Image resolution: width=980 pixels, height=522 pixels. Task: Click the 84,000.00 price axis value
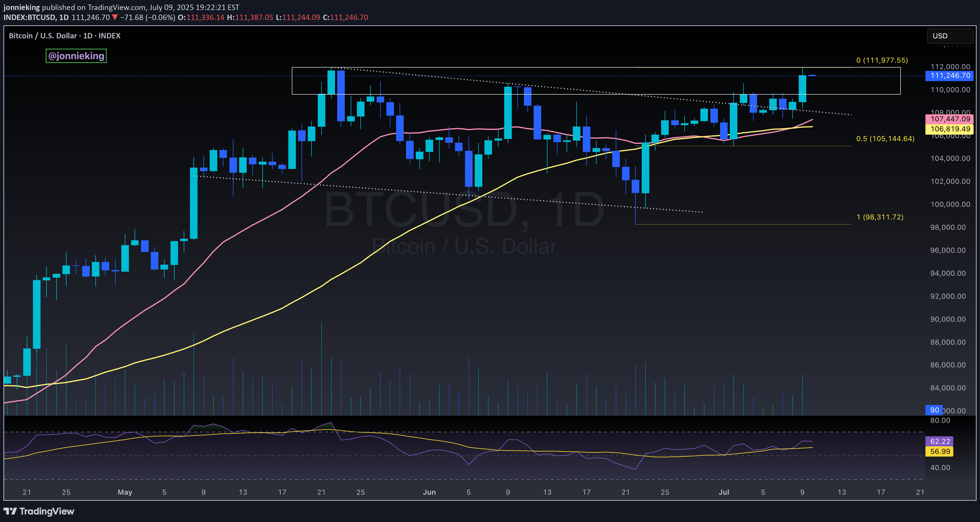948,388
